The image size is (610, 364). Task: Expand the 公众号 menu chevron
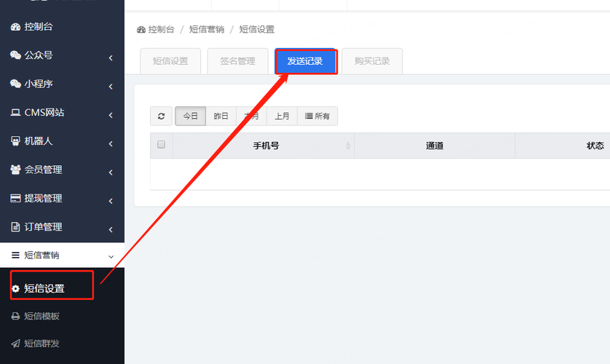coord(111,58)
